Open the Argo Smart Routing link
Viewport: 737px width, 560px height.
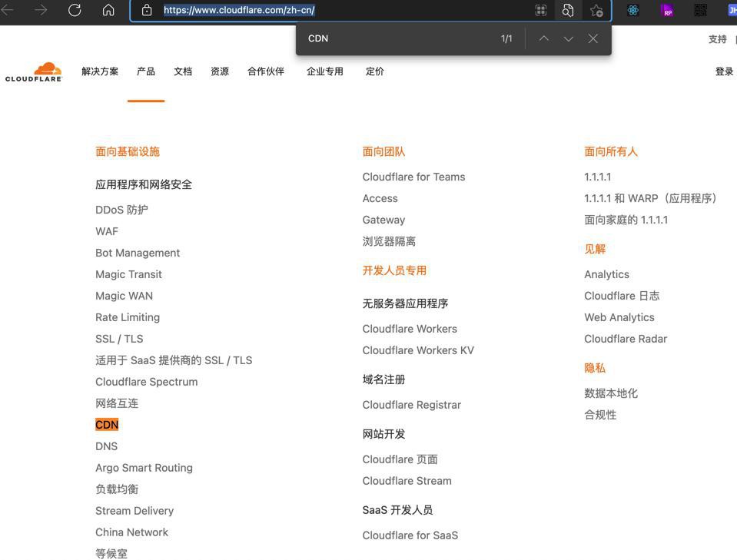[x=144, y=468]
